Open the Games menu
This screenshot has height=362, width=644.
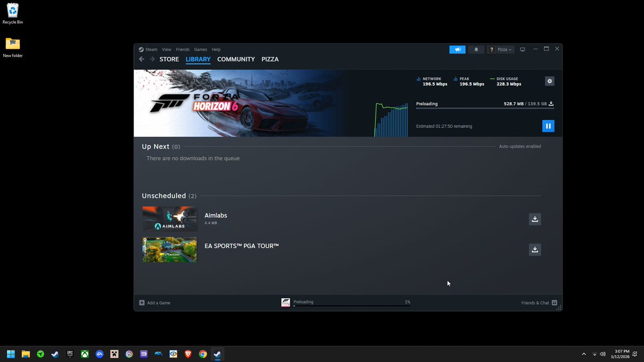tap(201, 49)
